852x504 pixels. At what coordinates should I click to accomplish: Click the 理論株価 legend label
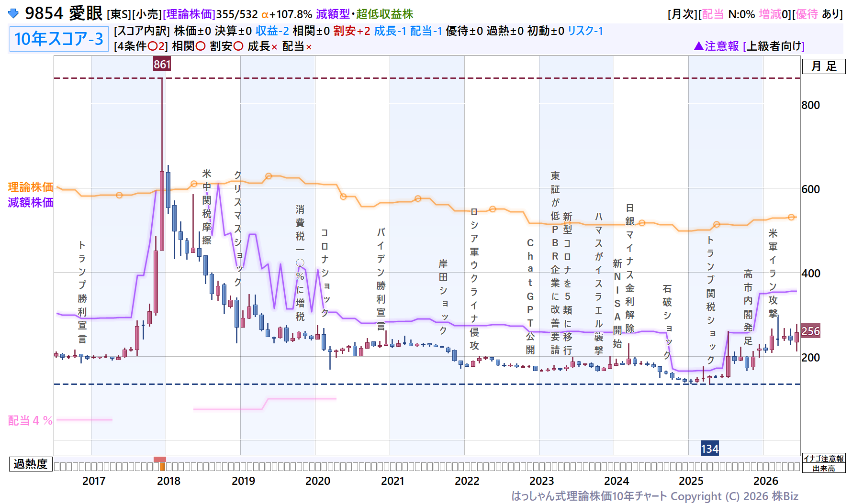(x=31, y=187)
